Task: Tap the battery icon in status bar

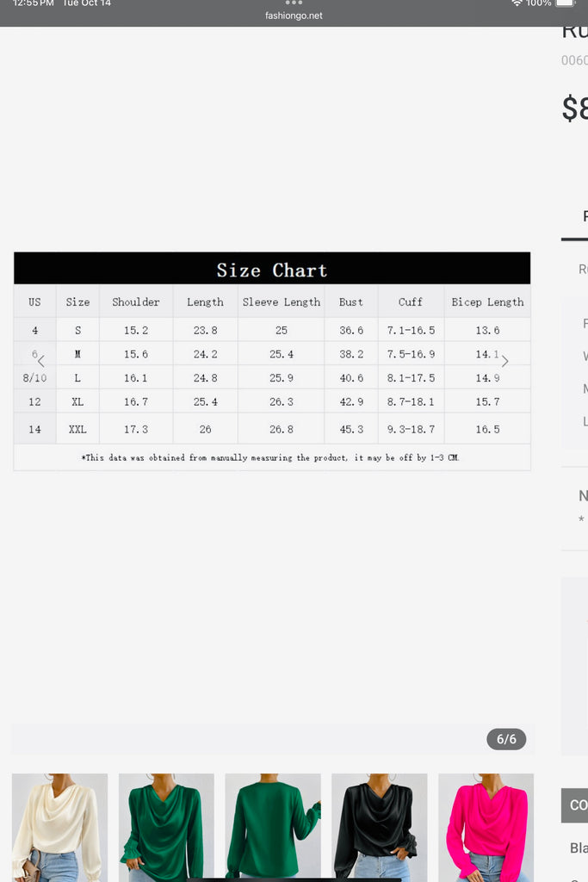Action: pyautogui.click(x=565, y=3)
